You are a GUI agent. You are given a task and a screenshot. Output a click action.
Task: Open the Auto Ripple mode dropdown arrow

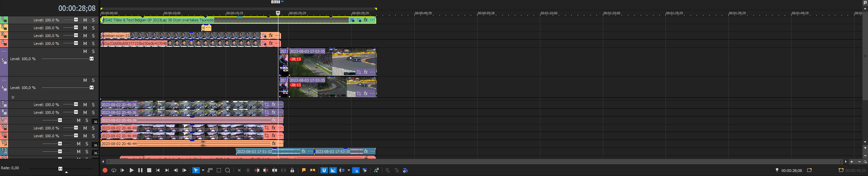(x=349, y=170)
